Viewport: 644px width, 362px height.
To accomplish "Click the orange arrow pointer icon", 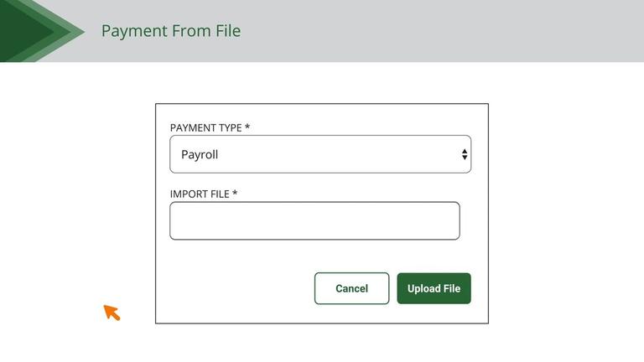I will (112, 313).
